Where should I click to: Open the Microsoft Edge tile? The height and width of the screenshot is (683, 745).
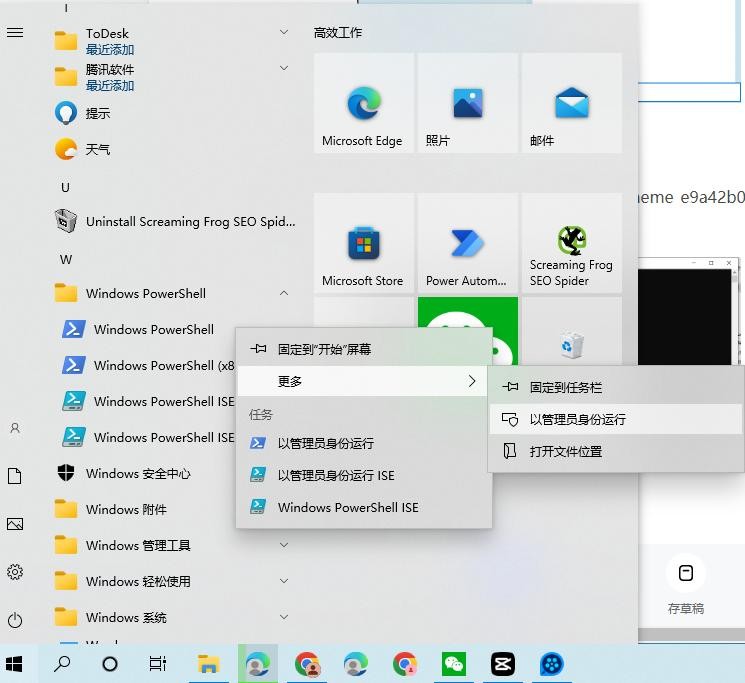pos(363,103)
